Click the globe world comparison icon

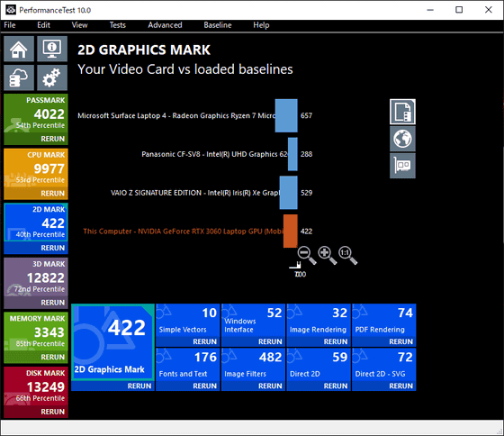(402, 139)
